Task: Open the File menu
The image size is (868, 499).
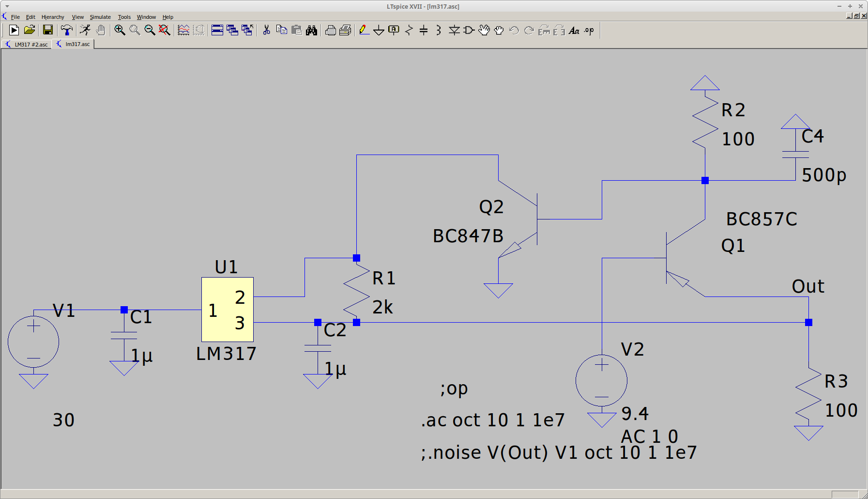Action: pyautogui.click(x=15, y=17)
